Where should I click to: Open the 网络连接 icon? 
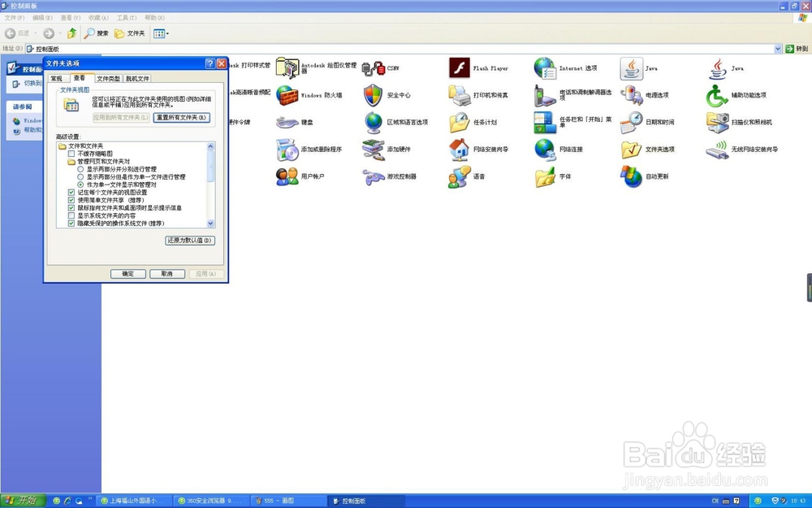[545, 150]
